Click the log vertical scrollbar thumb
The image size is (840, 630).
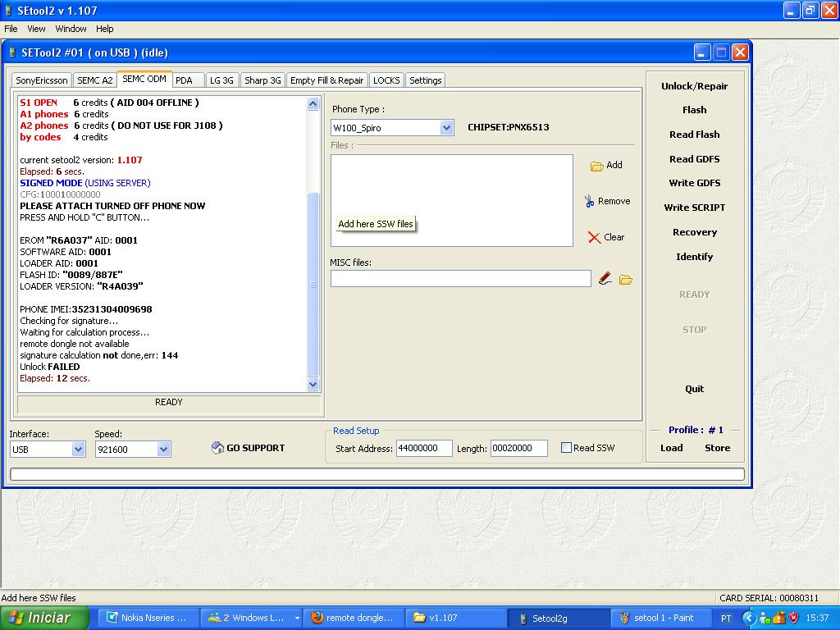[x=313, y=285]
